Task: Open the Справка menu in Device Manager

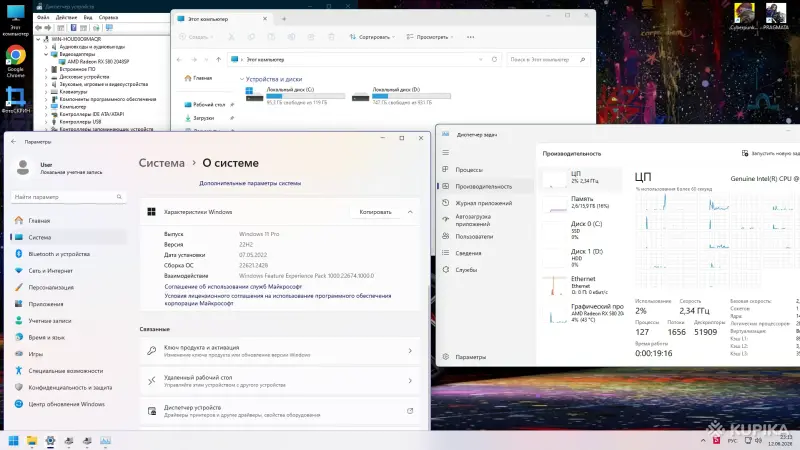Action: click(x=108, y=17)
